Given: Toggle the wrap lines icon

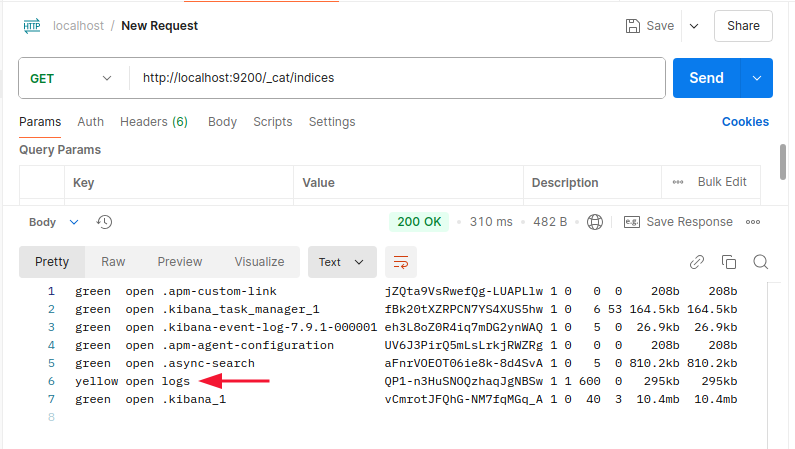Looking at the screenshot, I should [401, 262].
